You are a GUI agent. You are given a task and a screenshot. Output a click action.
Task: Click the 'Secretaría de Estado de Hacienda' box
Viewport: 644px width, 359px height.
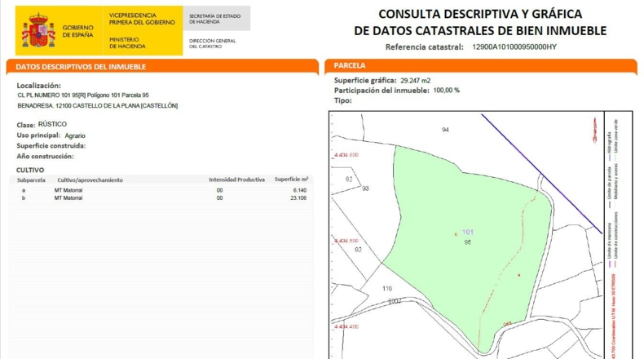tap(216, 19)
